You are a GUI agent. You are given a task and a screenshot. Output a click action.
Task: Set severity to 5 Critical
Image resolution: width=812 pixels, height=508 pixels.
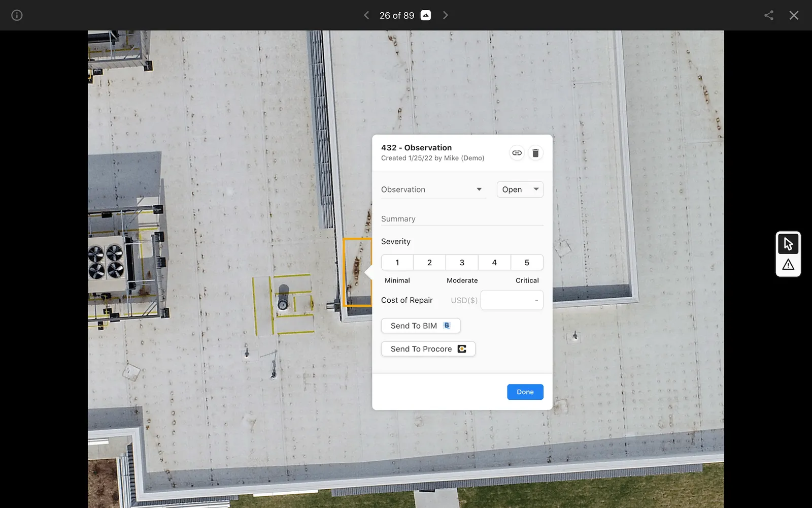(x=527, y=262)
